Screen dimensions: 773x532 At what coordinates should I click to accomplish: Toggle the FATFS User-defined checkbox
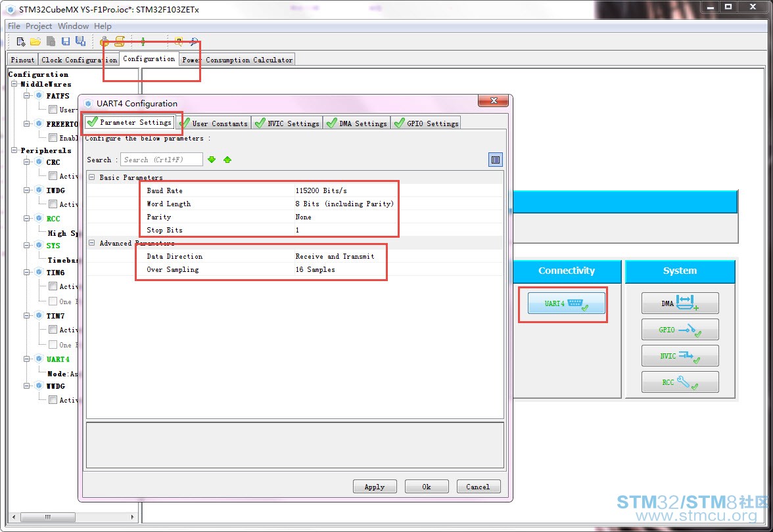(53, 110)
